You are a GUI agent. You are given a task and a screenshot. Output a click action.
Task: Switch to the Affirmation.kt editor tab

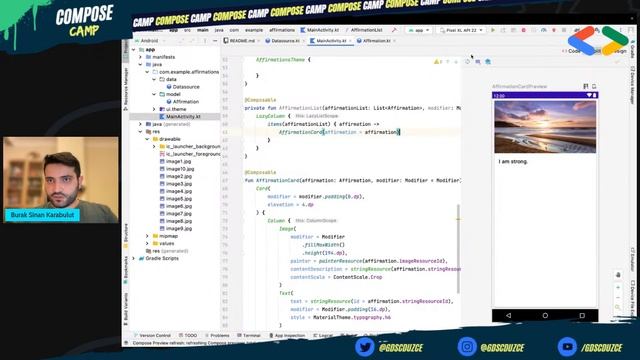coord(376,41)
